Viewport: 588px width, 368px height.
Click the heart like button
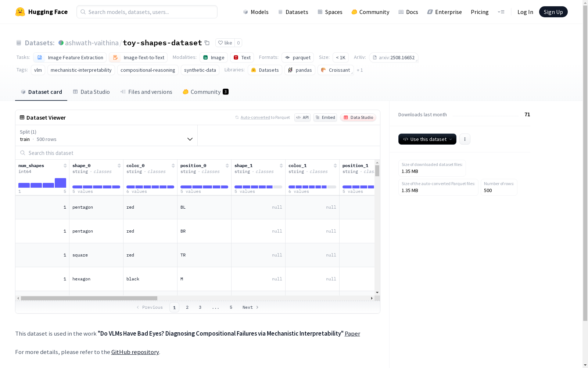[225, 43]
